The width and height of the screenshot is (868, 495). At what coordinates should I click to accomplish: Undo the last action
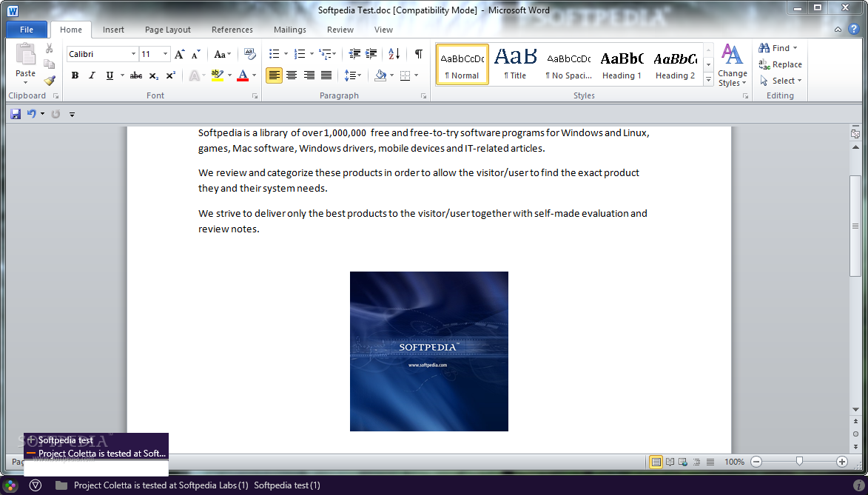pyautogui.click(x=32, y=114)
